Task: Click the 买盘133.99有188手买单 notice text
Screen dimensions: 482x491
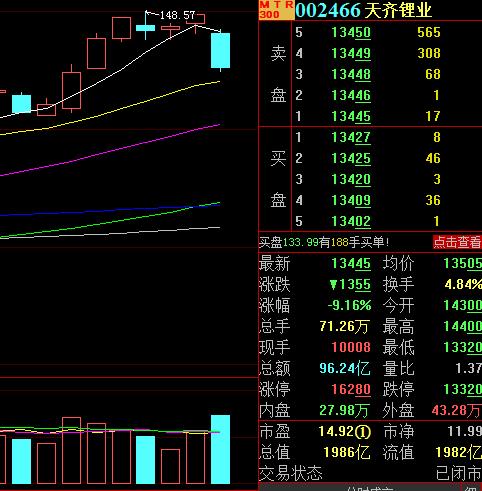Action: [324, 242]
